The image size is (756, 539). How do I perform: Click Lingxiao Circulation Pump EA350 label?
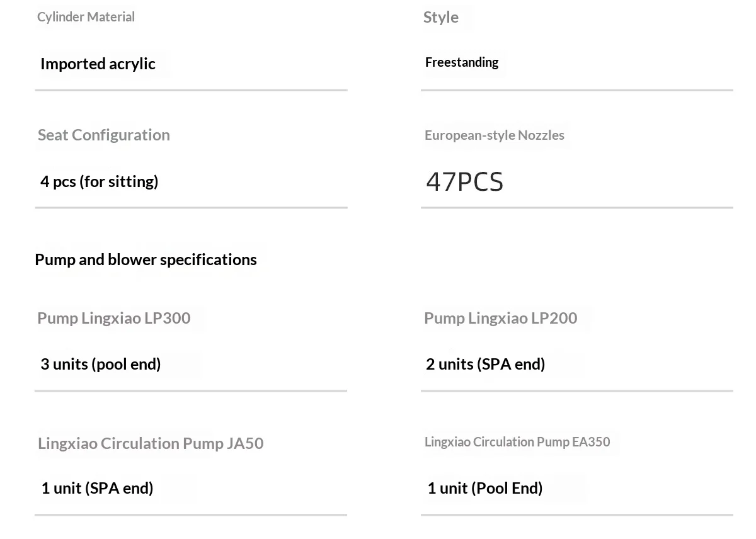[517, 442]
